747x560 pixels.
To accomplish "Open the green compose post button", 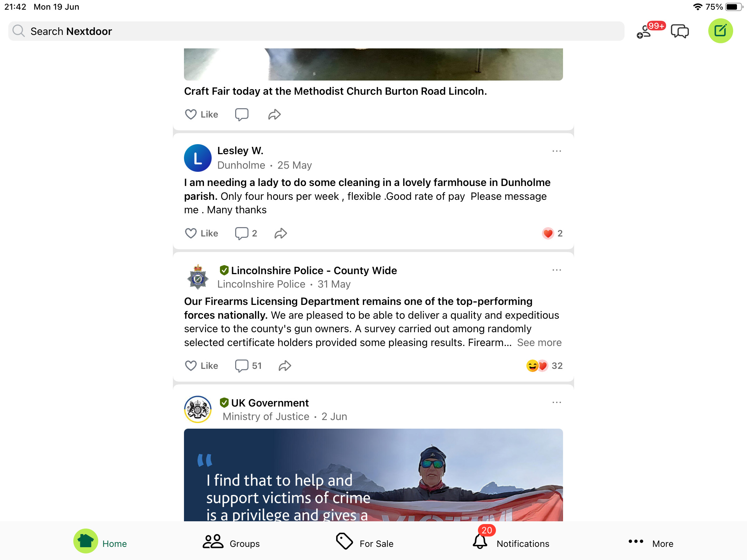I will click(x=720, y=31).
